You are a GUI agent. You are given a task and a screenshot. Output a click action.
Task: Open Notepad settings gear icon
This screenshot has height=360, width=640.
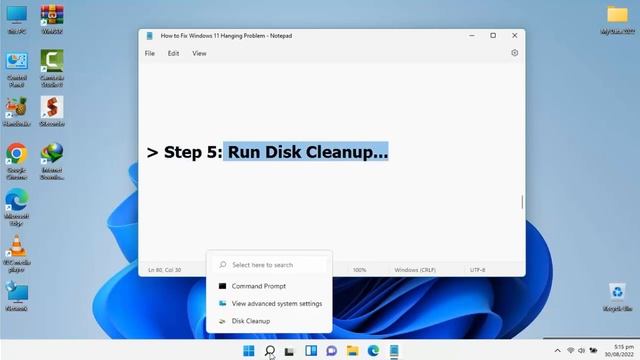click(x=515, y=53)
